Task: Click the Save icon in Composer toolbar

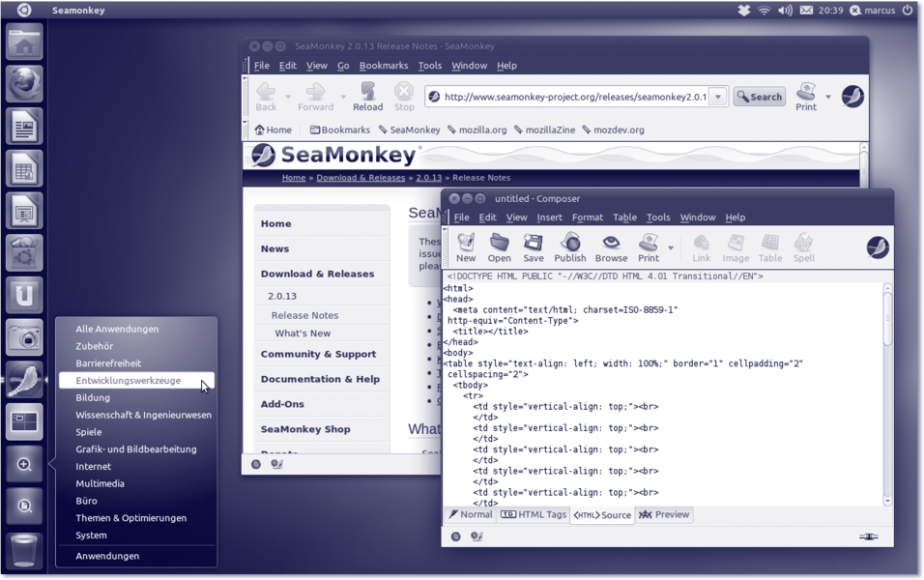Action: (x=533, y=246)
